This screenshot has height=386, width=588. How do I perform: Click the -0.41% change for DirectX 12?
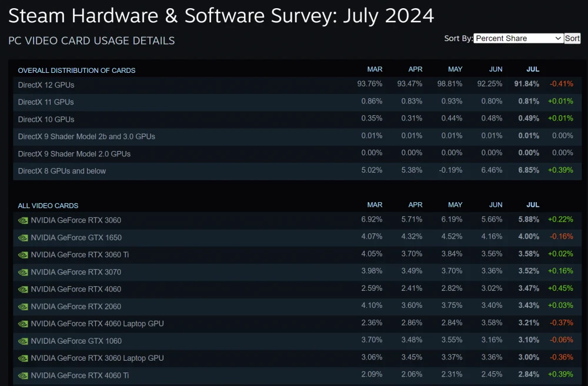tap(562, 84)
